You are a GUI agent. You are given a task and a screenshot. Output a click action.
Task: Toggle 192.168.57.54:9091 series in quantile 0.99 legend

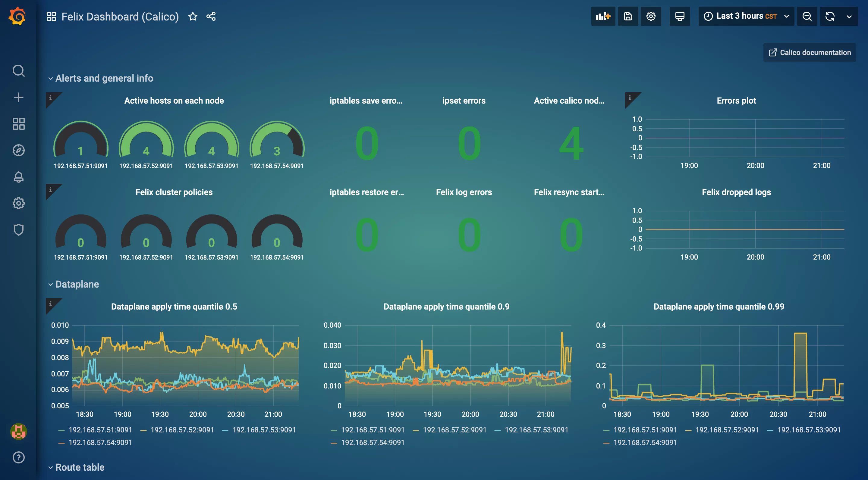[645, 442]
